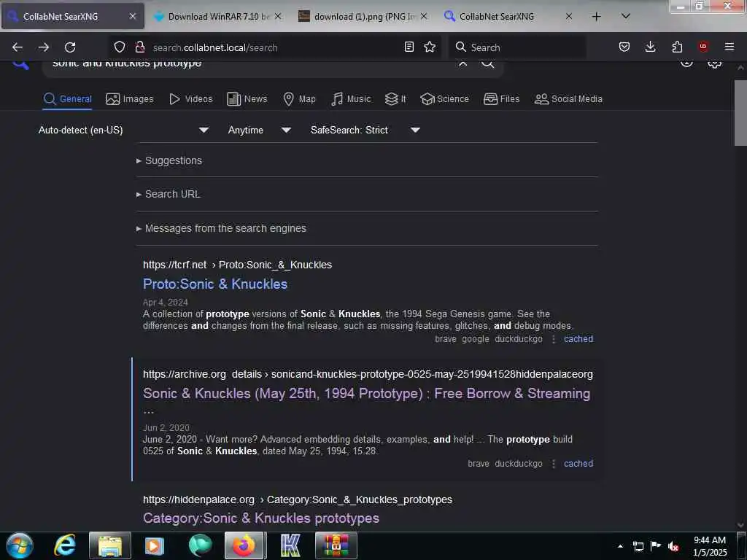Switch to the Music category
This screenshot has height=560, width=747.
[x=351, y=99]
